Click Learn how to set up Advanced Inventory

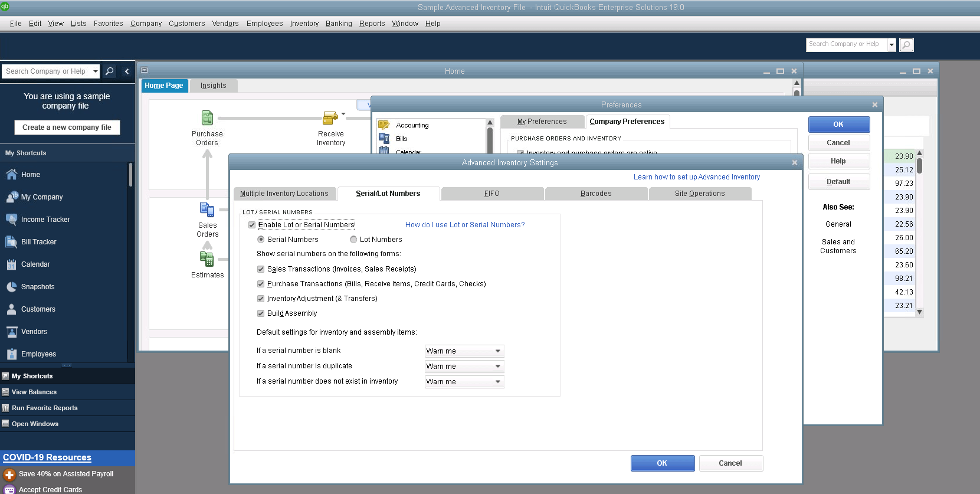[696, 177]
